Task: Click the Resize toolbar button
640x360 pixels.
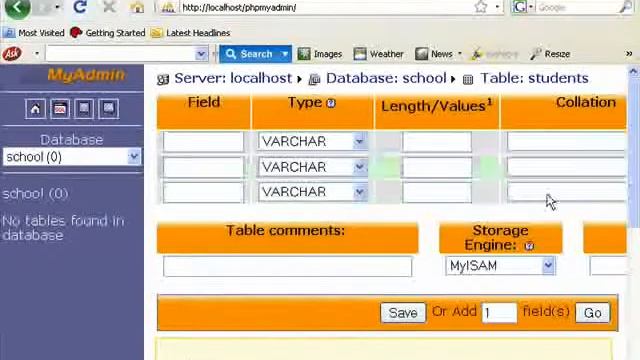Action: click(x=550, y=54)
